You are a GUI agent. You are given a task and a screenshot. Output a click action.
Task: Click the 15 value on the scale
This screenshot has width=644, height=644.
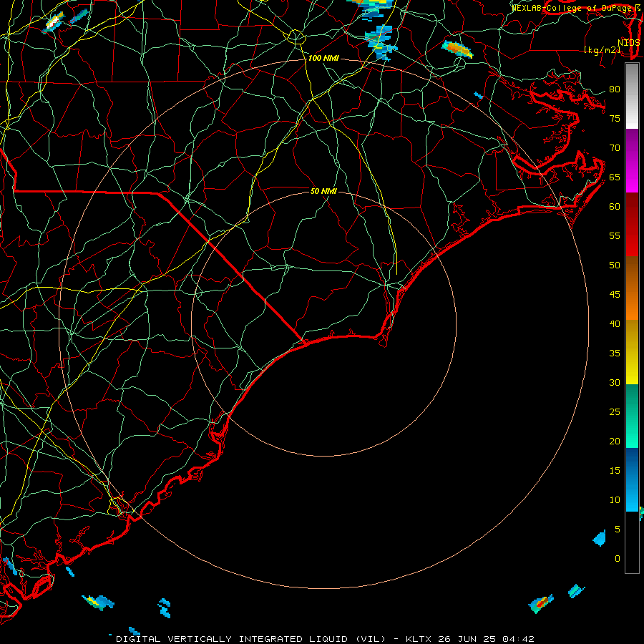pyautogui.click(x=615, y=471)
